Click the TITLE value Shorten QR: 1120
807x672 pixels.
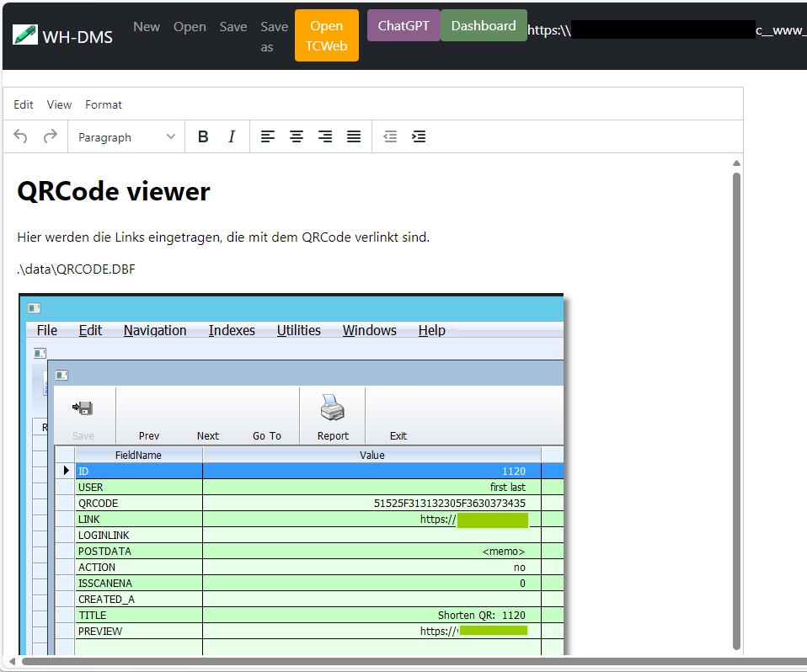(x=481, y=615)
